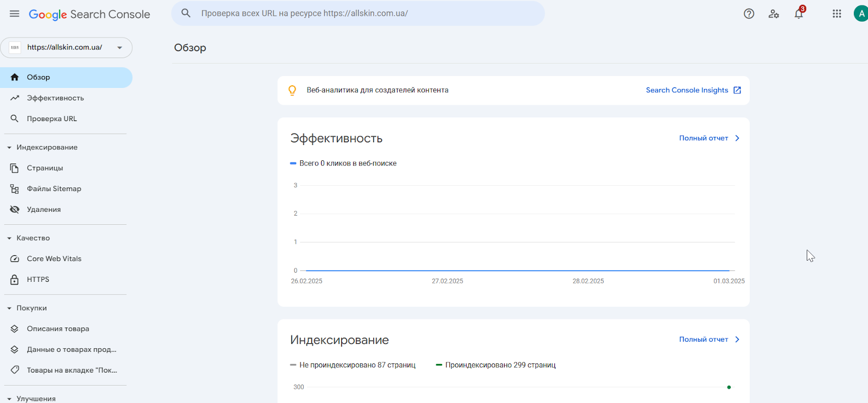The height and width of the screenshot is (403, 868).
Task: Click the magnifier icon for Проверка URL
Action: pyautogui.click(x=15, y=118)
